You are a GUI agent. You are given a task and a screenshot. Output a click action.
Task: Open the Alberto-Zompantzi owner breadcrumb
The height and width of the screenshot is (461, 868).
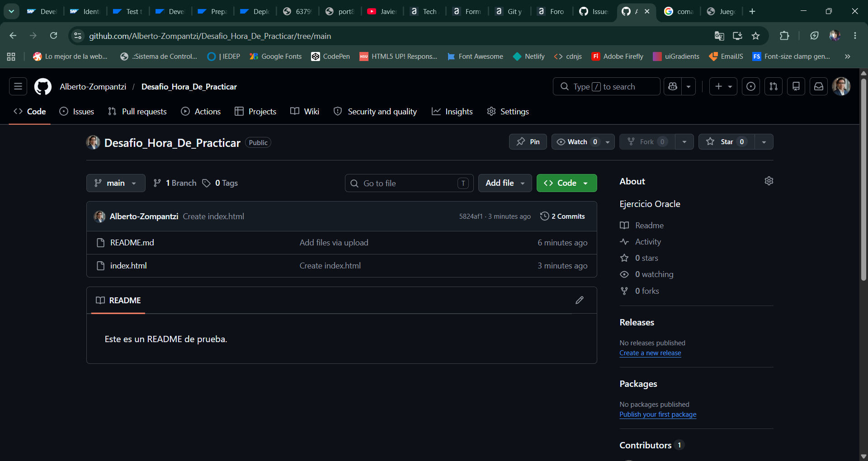click(x=93, y=86)
